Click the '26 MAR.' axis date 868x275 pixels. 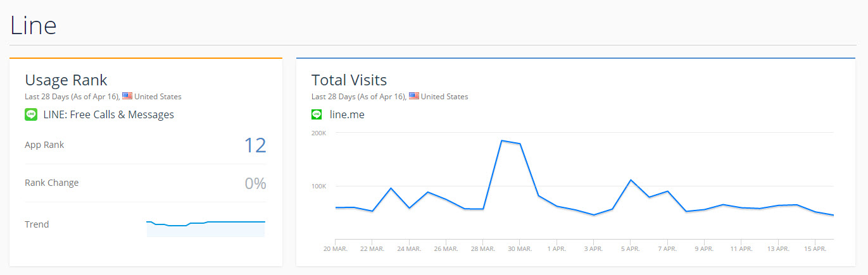(x=446, y=249)
